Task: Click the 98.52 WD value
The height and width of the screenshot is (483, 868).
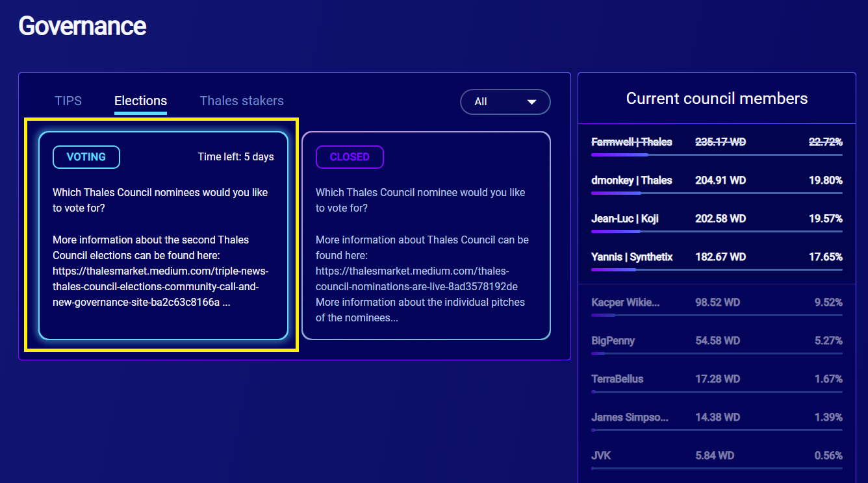Action: 717,303
